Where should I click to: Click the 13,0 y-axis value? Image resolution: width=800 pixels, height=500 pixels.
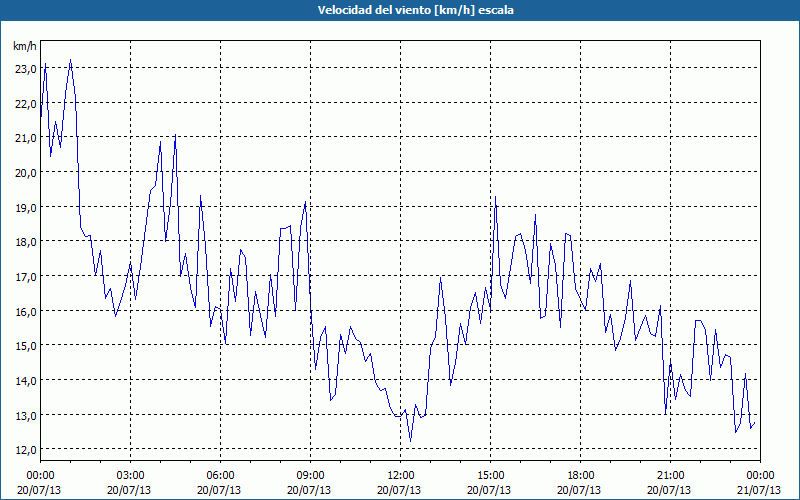(26, 415)
